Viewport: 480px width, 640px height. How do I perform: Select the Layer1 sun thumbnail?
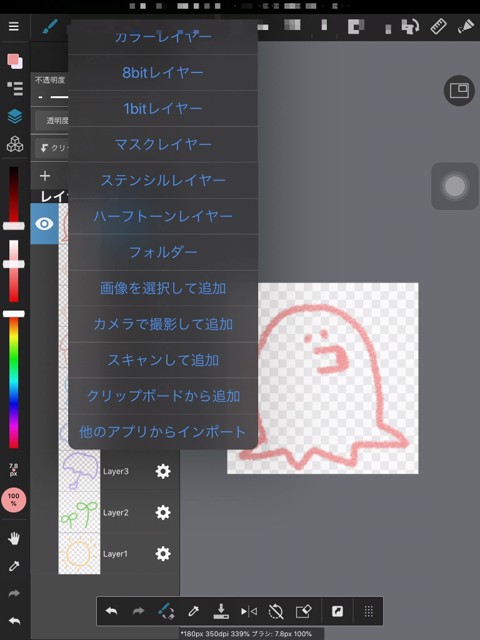(x=79, y=553)
